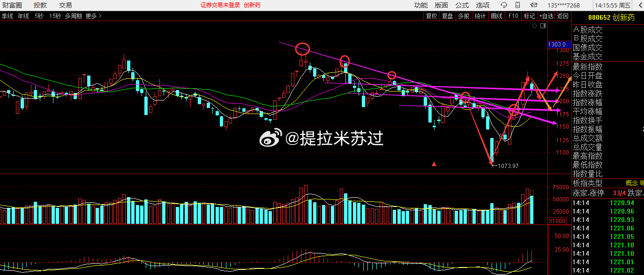This screenshot has height=275, width=644.
Task: Click the 复权 toolbar button
Action: (x=431, y=16)
